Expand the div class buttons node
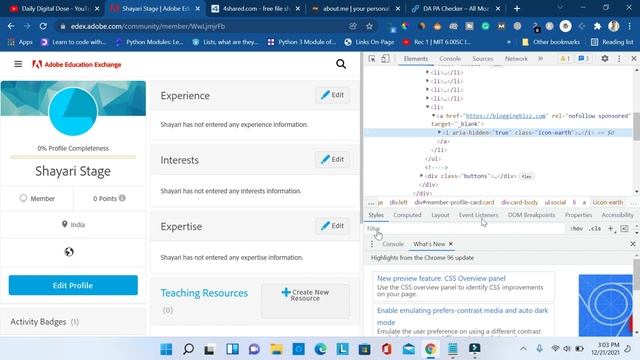 click(x=422, y=176)
